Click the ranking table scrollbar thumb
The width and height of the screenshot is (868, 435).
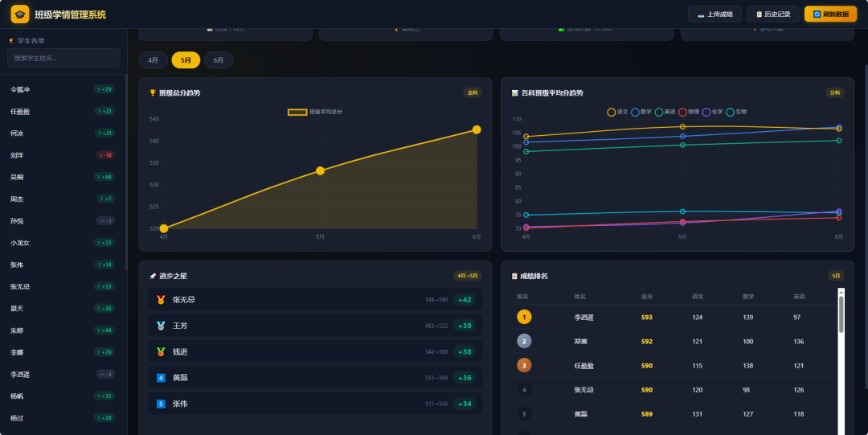pos(841,314)
